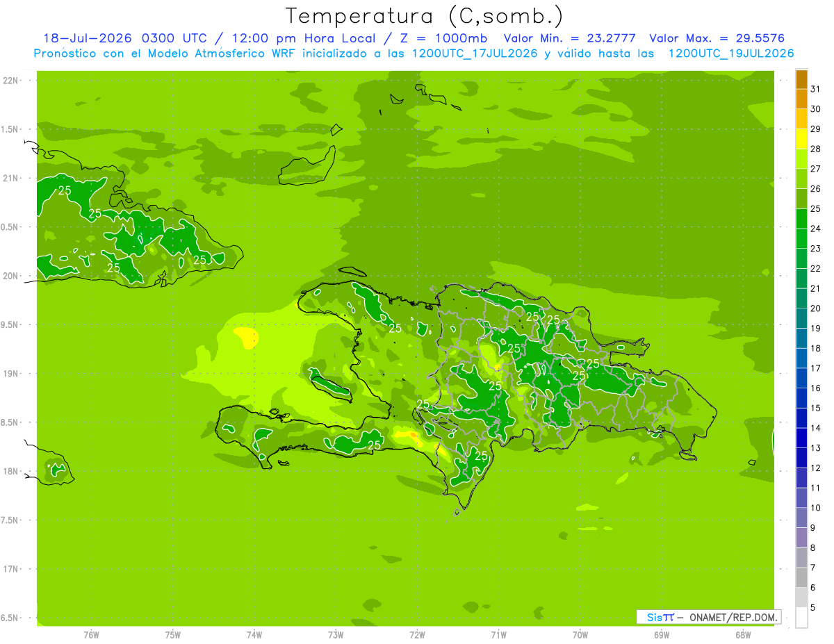
Task: Click the '1200UTC_19JUL2026' valid-until time
Action: pyautogui.click(x=730, y=53)
